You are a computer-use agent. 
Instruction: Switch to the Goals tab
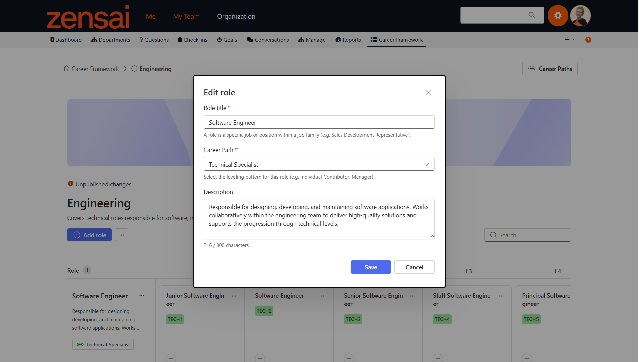coord(227,40)
